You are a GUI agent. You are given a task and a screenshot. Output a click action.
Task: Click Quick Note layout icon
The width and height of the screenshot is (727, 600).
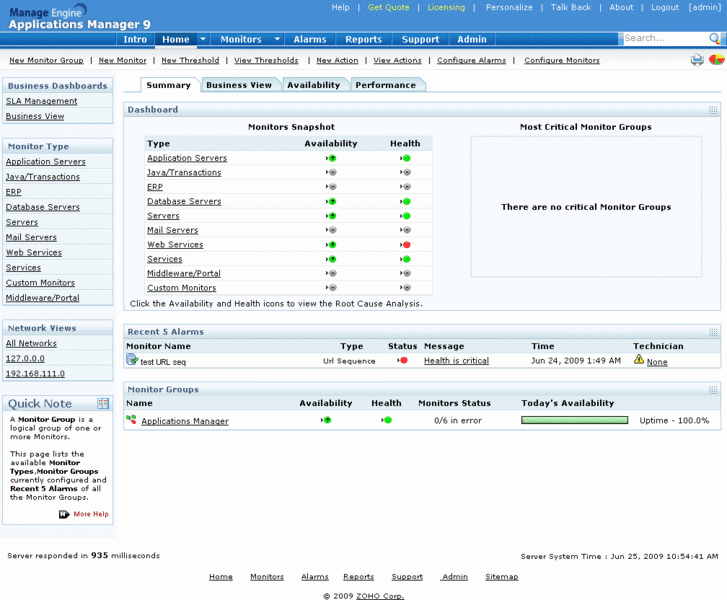coord(103,403)
